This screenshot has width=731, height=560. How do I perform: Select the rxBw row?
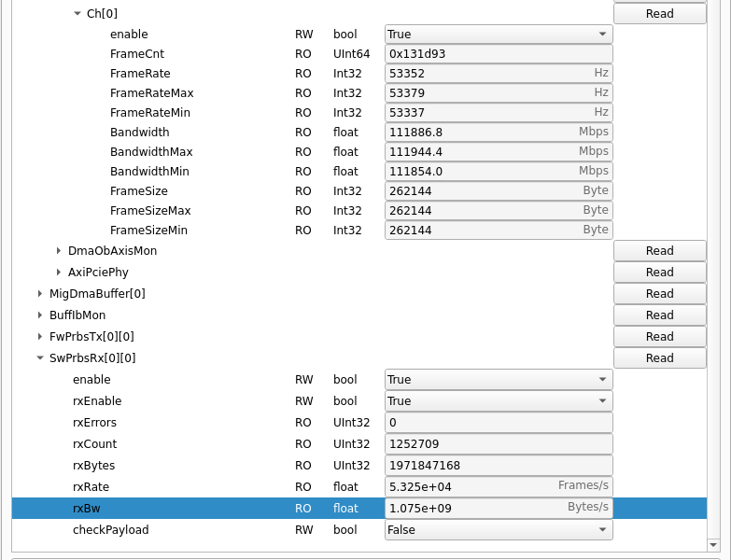pyautogui.click(x=187, y=509)
